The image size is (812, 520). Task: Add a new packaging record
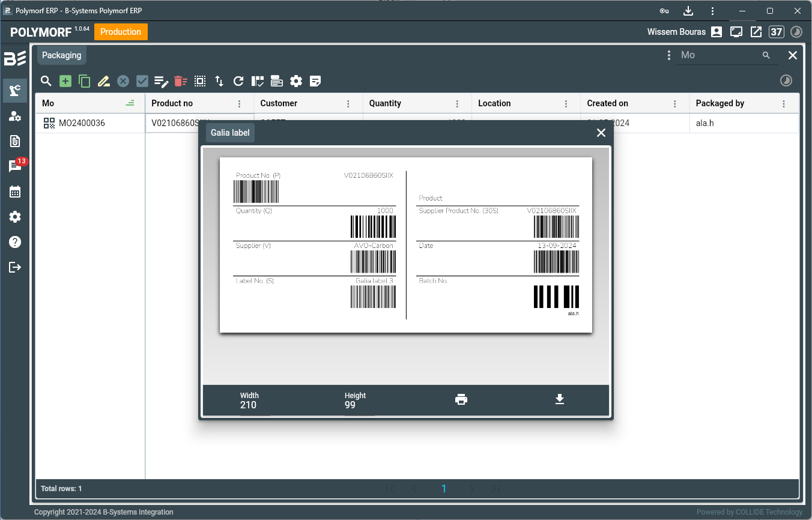(65, 81)
